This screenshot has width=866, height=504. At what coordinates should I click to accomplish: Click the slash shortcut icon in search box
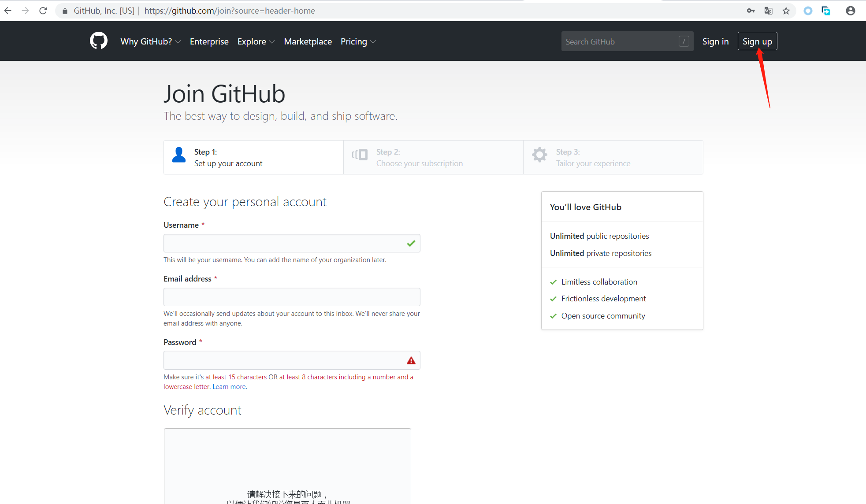click(684, 41)
